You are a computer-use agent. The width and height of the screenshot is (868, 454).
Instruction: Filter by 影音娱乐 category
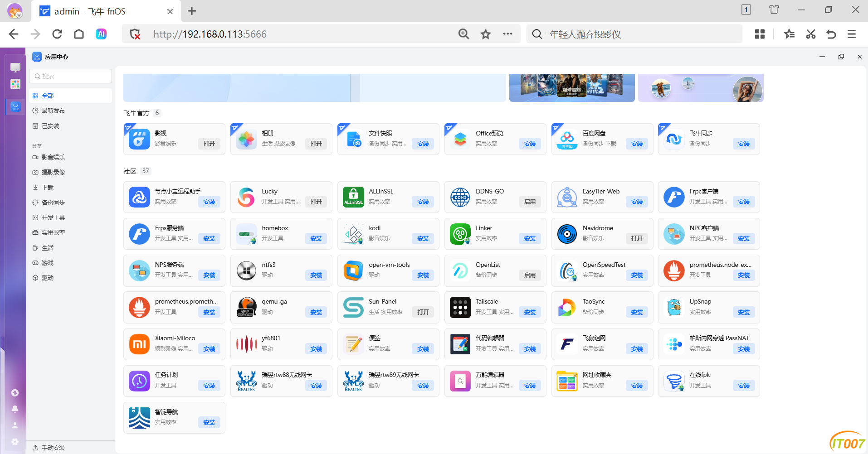tap(53, 157)
